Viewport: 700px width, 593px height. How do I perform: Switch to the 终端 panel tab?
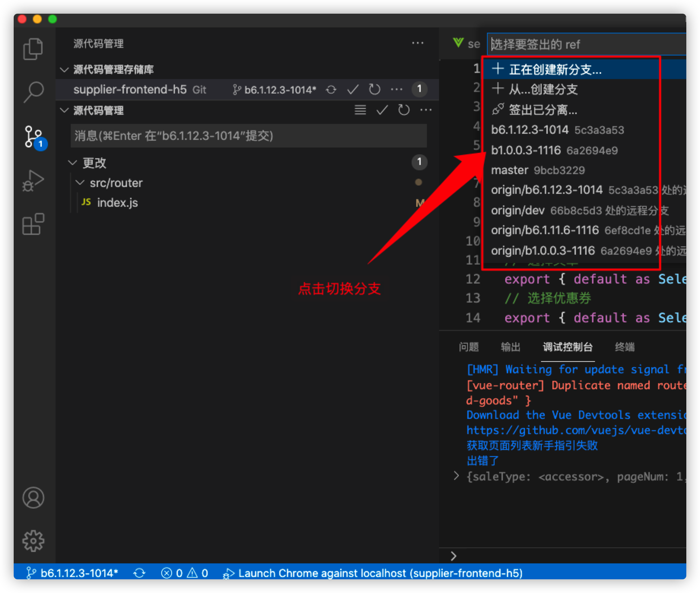click(625, 347)
